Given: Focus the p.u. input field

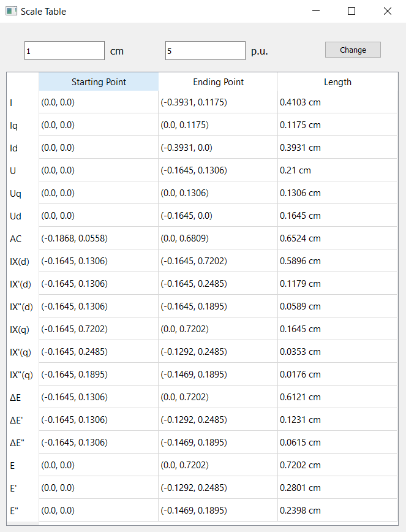Looking at the screenshot, I should coord(205,50).
